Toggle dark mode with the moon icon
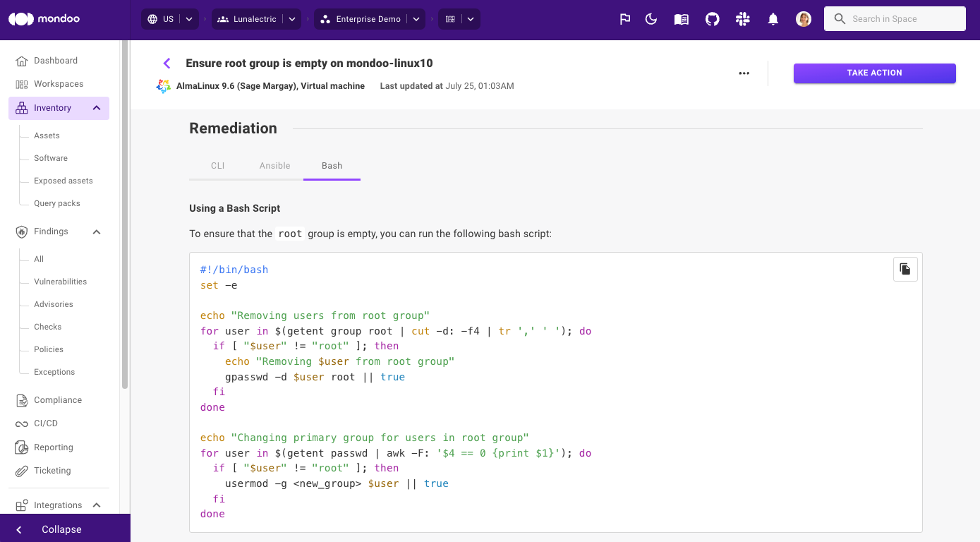980x542 pixels. click(x=651, y=19)
